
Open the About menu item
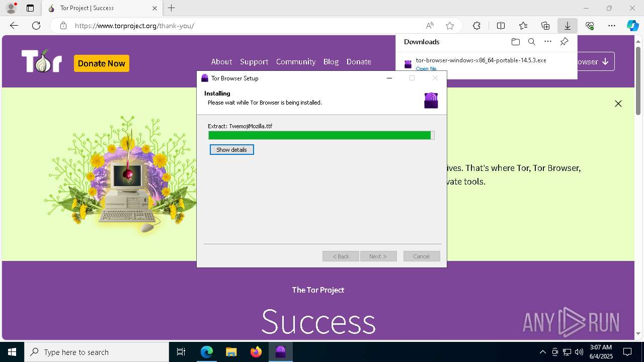(x=221, y=61)
